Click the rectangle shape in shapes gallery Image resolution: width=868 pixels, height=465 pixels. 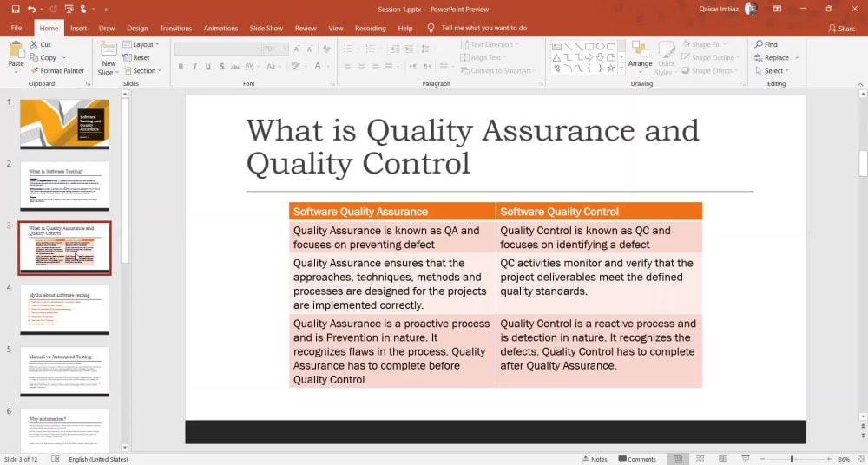589,47
